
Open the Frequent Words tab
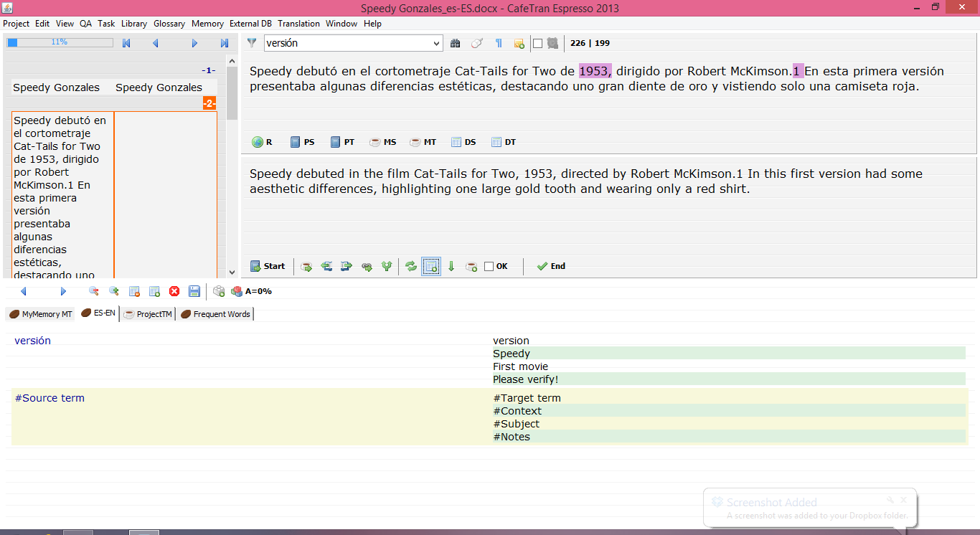215,314
